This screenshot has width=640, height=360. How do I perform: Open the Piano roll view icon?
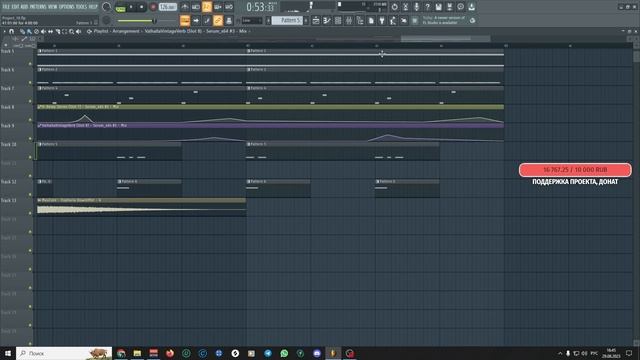point(327,20)
